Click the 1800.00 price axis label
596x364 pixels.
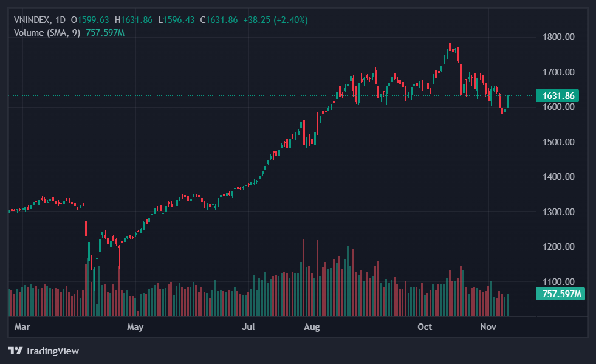[x=558, y=37]
